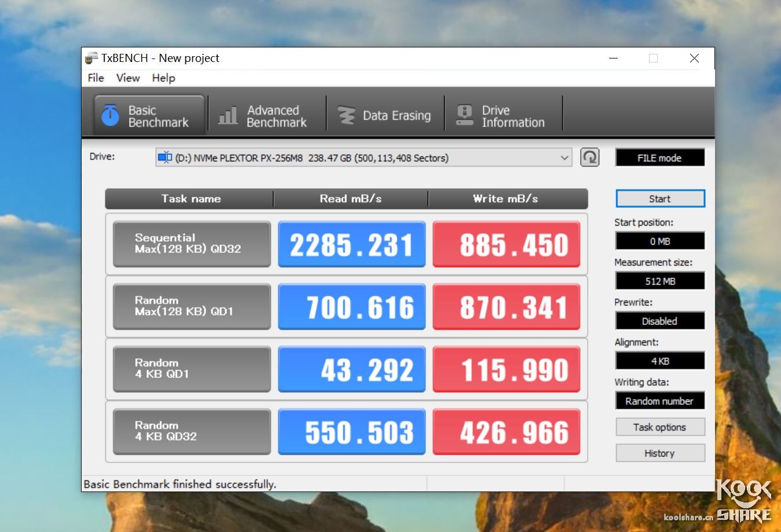This screenshot has height=532, width=781.
Task: Click the 4 KB QD32 read result 550.503
Action: [351, 431]
